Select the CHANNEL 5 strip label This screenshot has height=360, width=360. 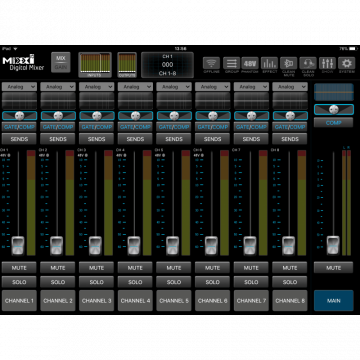[174, 301]
